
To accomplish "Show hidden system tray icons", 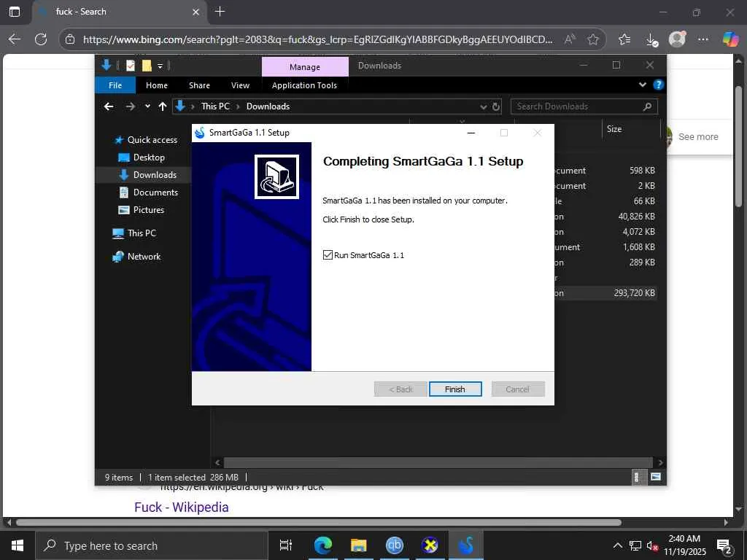I will pyautogui.click(x=617, y=545).
